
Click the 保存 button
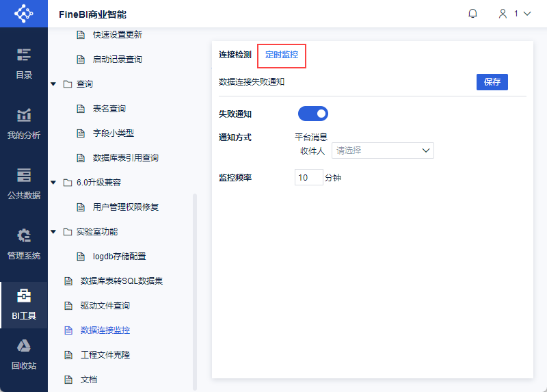[x=492, y=82]
